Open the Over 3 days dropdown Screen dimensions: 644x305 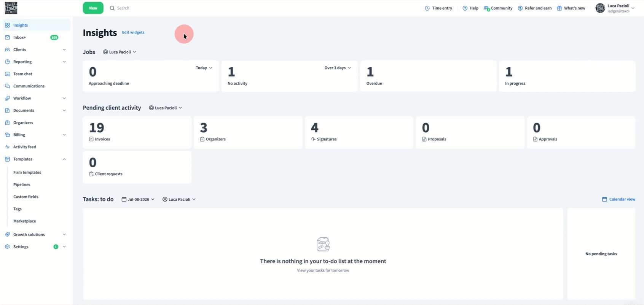(338, 68)
